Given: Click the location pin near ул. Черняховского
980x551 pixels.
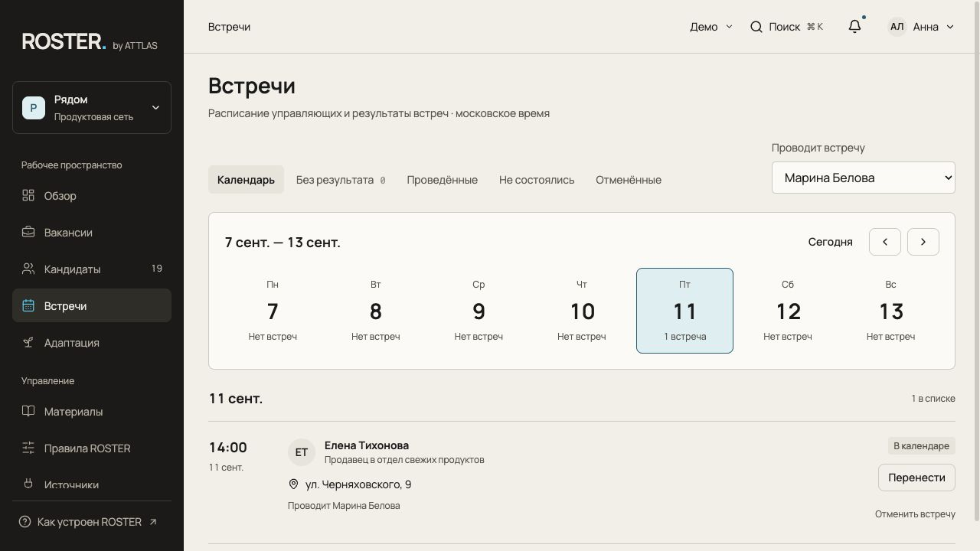Looking at the screenshot, I should tap(293, 484).
